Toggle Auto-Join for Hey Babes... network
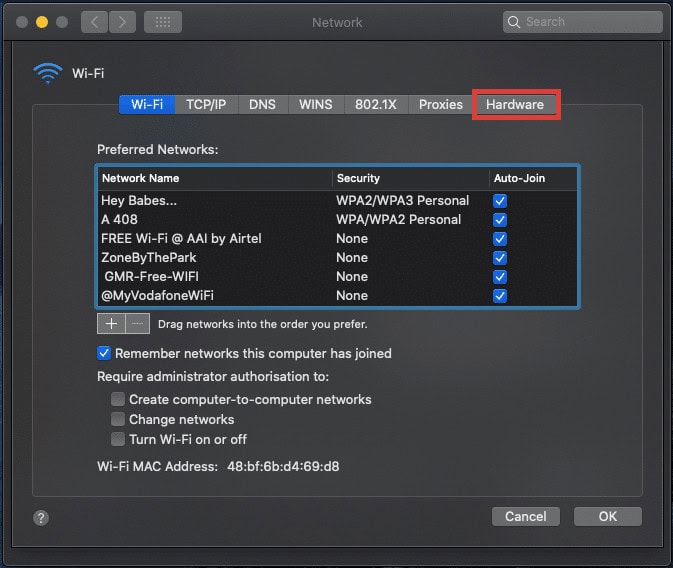This screenshot has width=673, height=568. pos(500,201)
